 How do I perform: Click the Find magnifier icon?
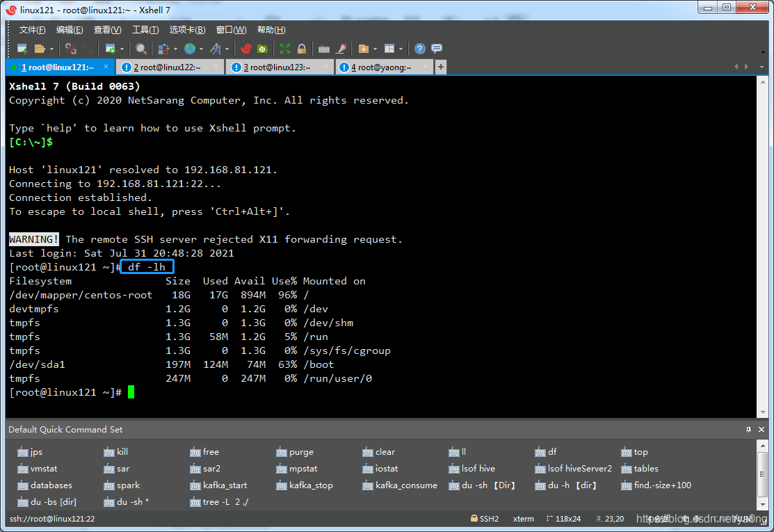(140, 49)
